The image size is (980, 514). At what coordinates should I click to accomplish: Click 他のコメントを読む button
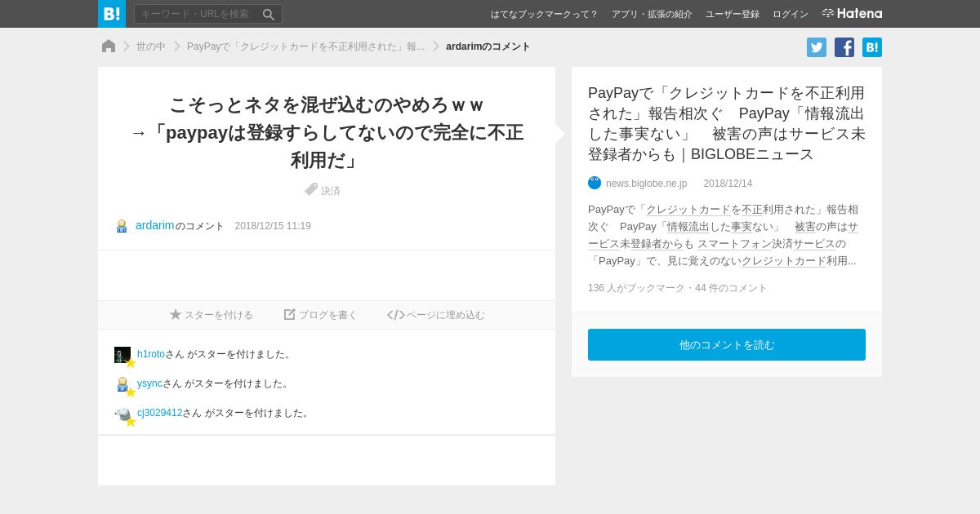click(727, 345)
